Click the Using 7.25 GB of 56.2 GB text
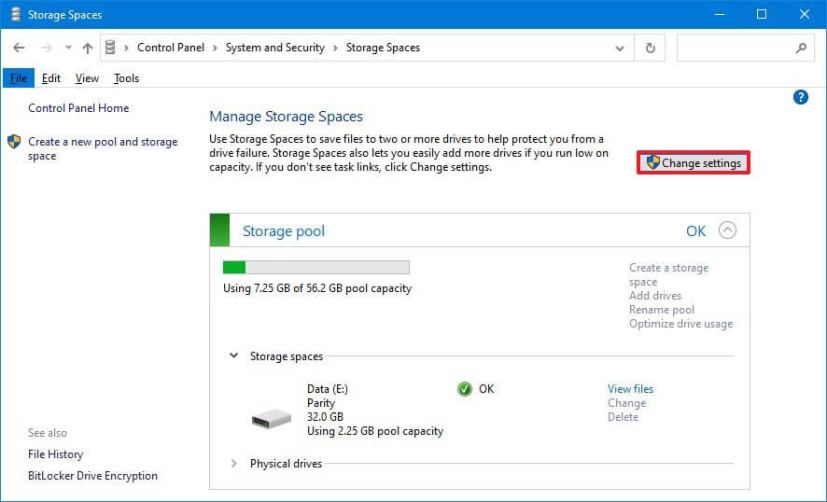Screen dimensions: 827x502 (x=317, y=288)
